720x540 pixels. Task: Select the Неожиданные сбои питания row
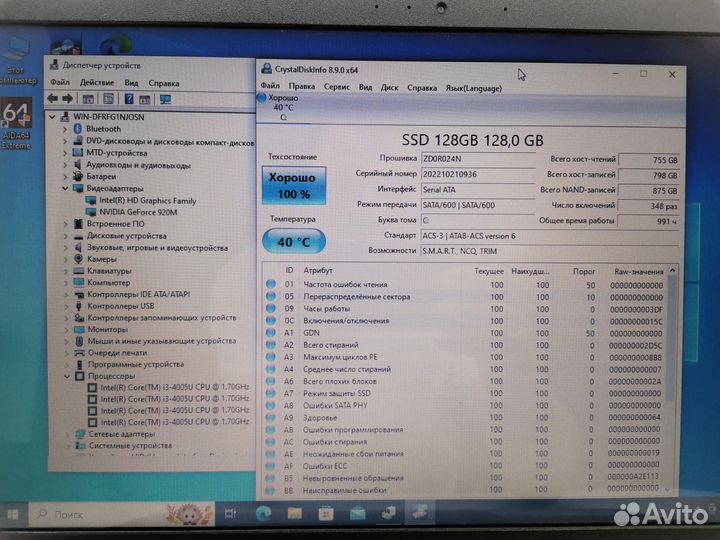463,454
